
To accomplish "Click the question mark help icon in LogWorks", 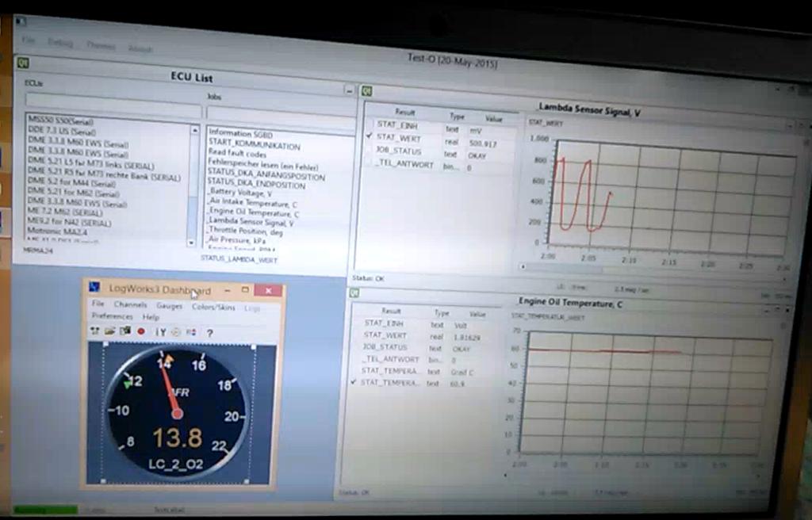I will 209,333.
